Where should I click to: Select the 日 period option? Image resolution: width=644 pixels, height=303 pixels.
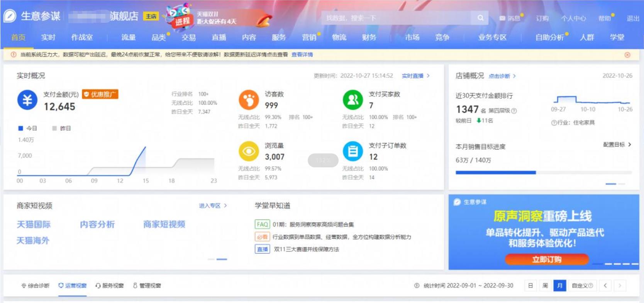(530, 286)
